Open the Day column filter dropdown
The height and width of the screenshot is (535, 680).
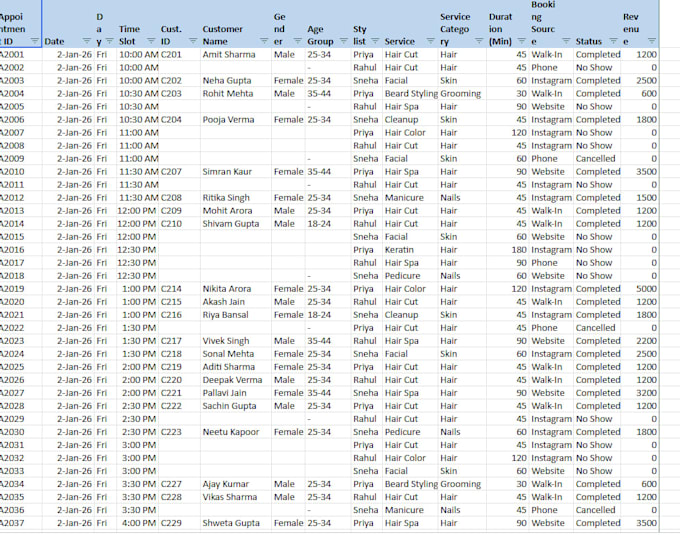point(110,41)
